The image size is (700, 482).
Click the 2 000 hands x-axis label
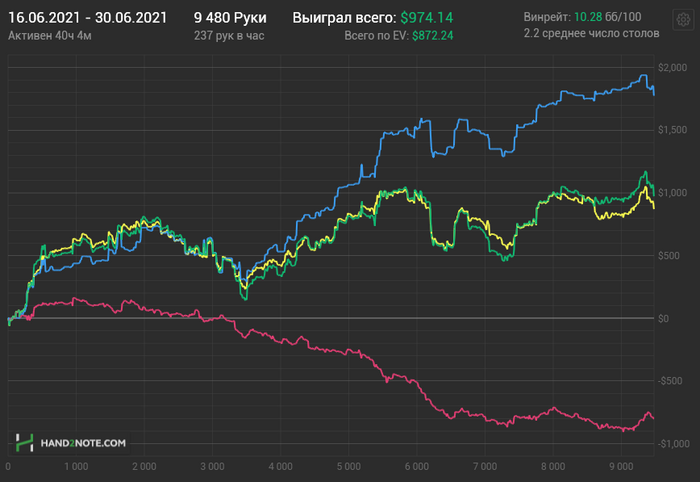tap(144, 467)
